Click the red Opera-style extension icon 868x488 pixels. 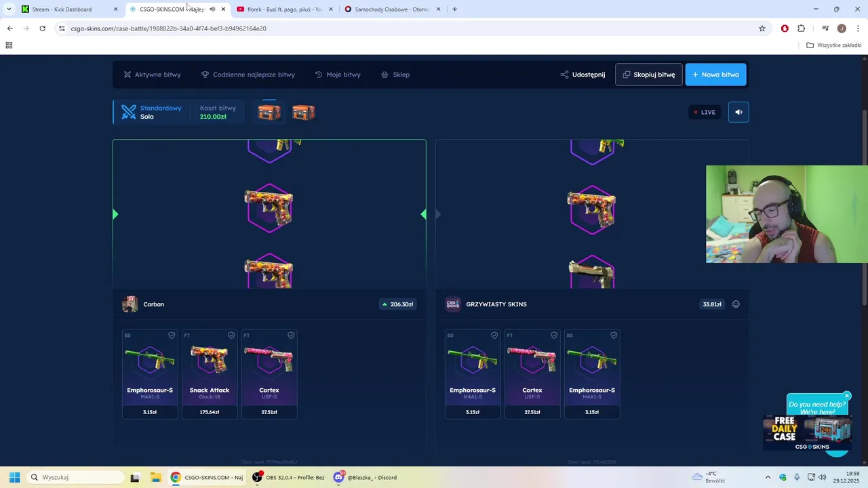[x=785, y=28]
